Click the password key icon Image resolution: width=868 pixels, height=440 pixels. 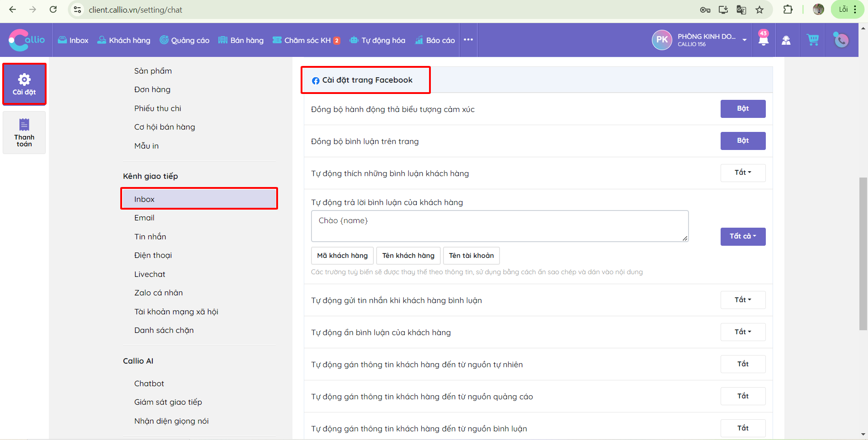point(705,9)
